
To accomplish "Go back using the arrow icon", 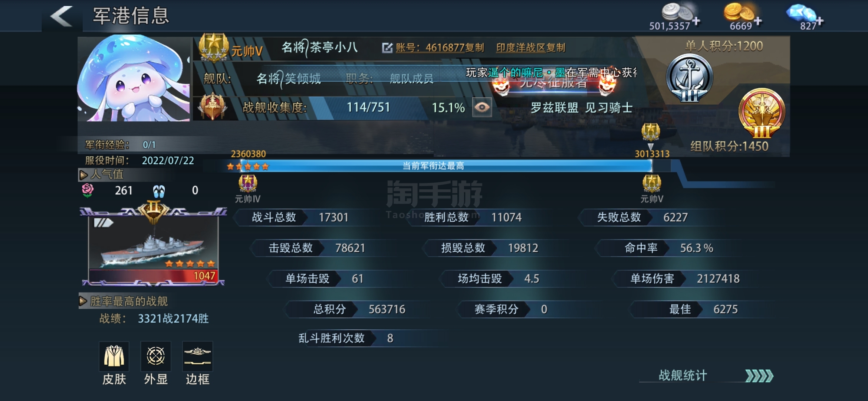I will [x=62, y=16].
